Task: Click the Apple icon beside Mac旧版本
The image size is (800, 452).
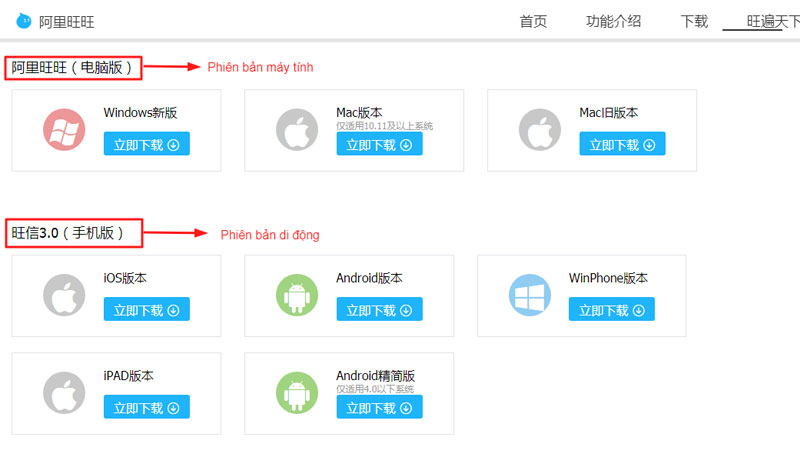Action: (x=540, y=130)
